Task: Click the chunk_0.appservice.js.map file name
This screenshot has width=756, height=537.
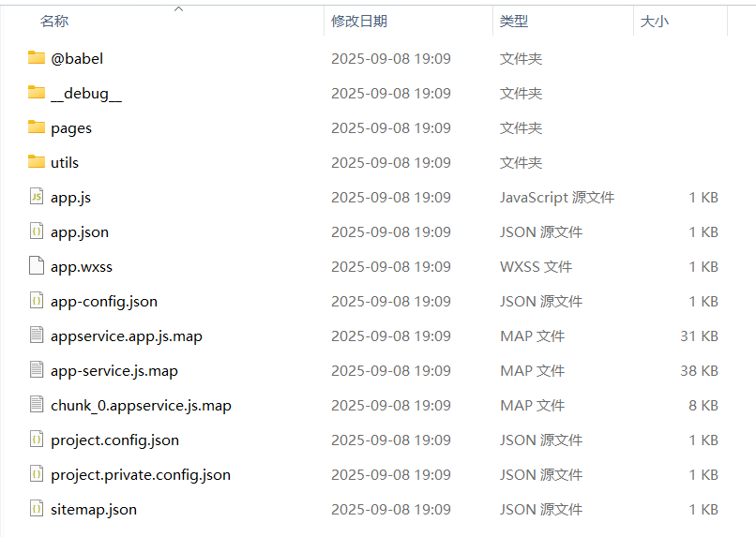Action: [x=141, y=405]
